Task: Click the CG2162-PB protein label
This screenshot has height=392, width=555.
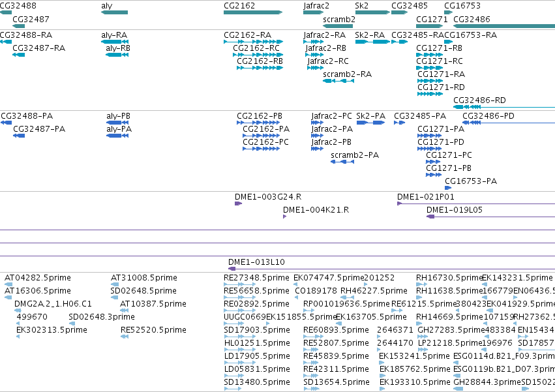Action: [x=260, y=116]
